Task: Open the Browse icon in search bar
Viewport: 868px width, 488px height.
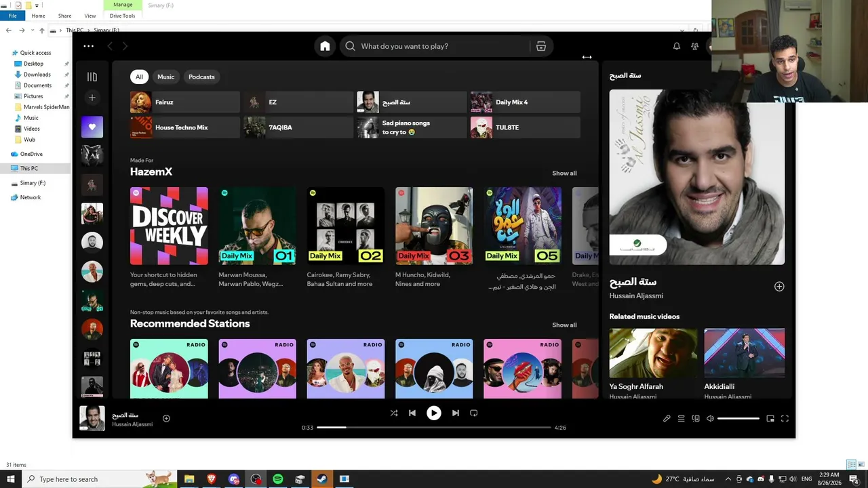Action: 541,46
